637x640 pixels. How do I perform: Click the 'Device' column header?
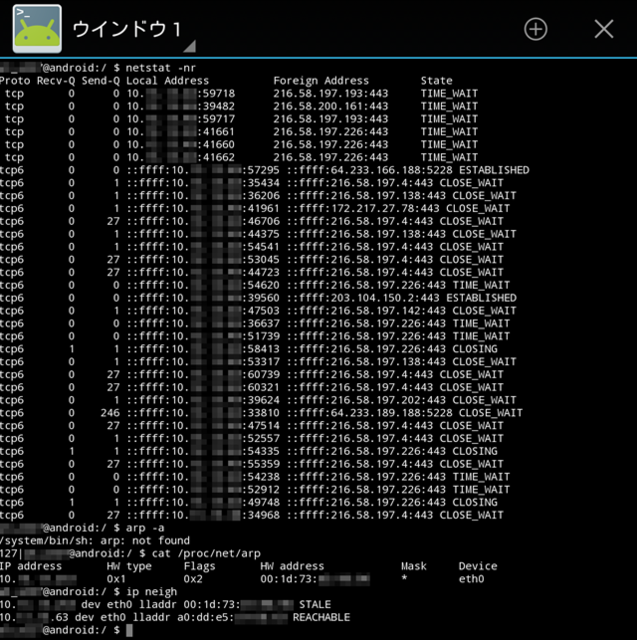point(478,566)
